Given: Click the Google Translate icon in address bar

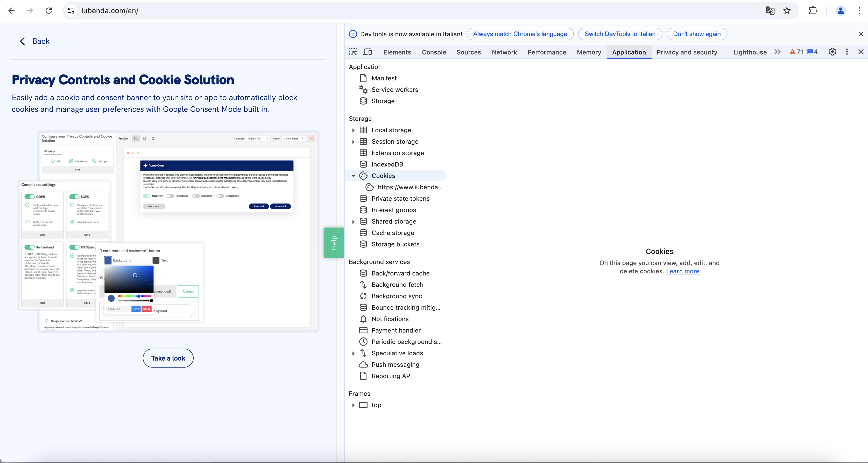Looking at the screenshot, I should click(770, 11).
